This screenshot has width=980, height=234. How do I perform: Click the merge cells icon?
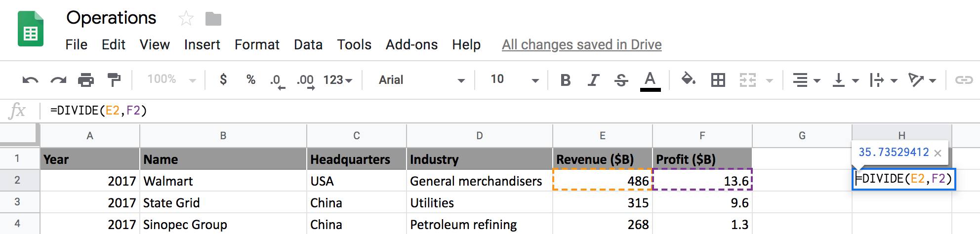(748, 80)
